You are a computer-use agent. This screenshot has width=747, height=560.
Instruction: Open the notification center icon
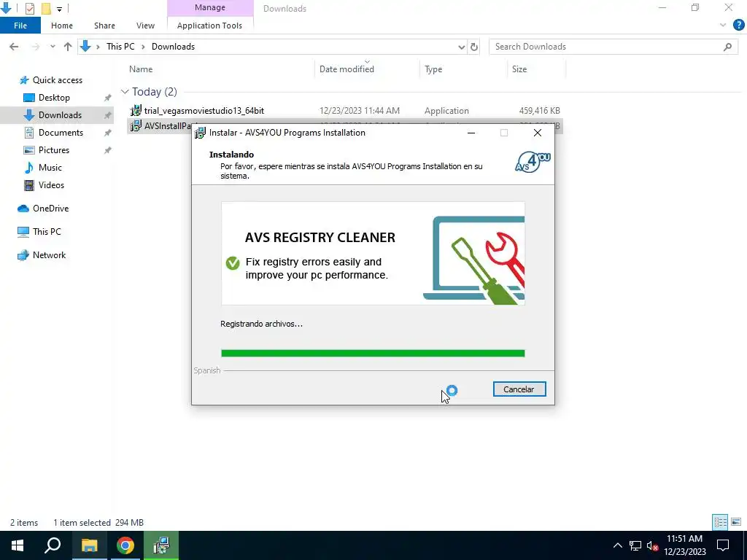pyautogui.click(x=723, y=545)
